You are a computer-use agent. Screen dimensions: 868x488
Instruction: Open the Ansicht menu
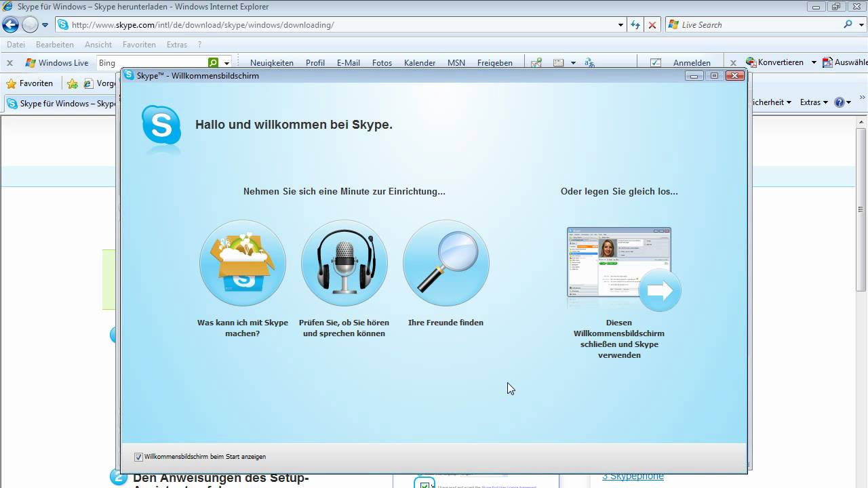tap(98, 45)
